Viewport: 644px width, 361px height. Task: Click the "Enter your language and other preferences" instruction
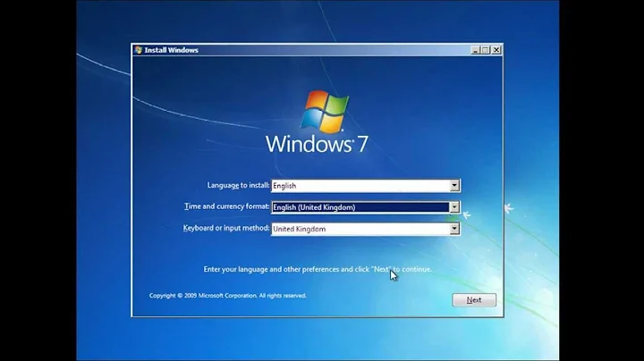click(318, 270)
